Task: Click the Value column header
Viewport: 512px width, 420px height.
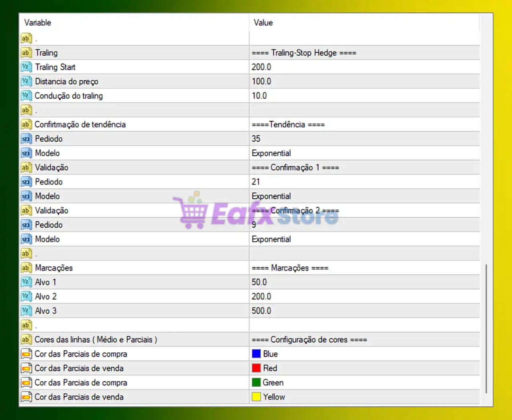Action: click(x=263, y=23)
